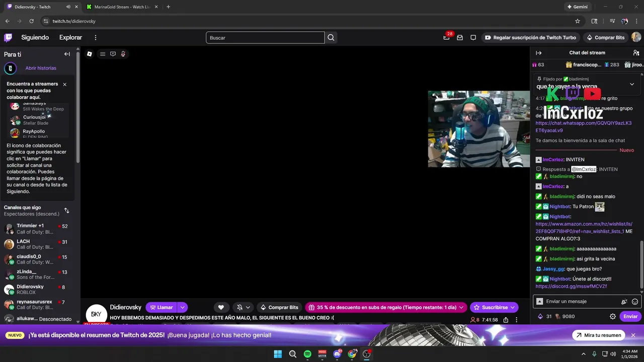Open the chat community users icon

636,53
